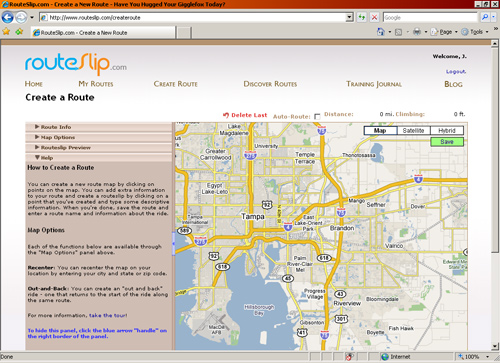This screenshot has width=500, height=363.
Task: Click the Feeds icon in toolbar
Action: click(398, 32)
